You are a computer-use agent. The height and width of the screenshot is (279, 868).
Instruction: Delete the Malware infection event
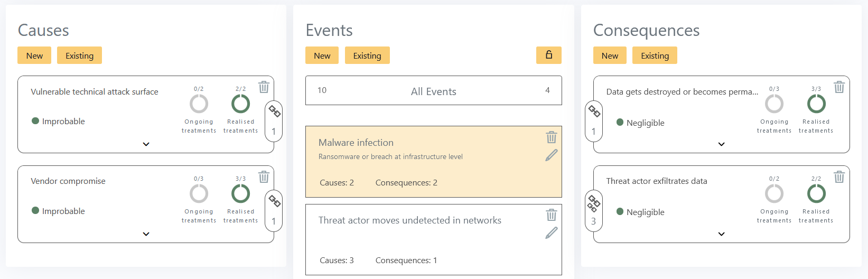tap(551, 137)
